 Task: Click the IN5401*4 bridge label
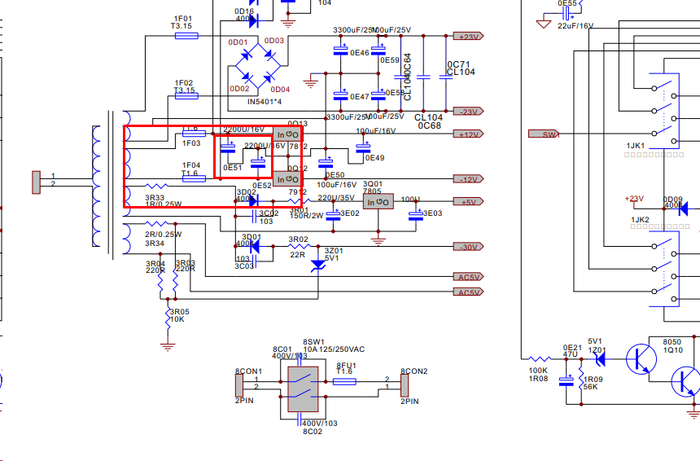[265, 102]
